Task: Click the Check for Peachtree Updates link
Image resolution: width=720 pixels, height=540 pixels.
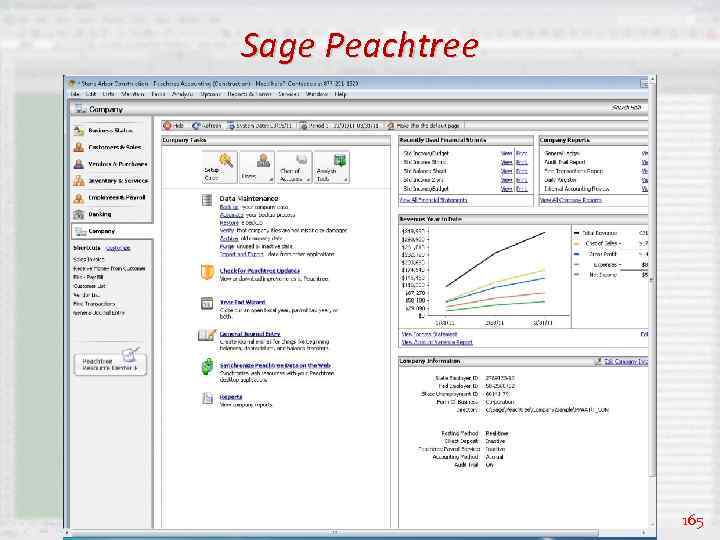Action: (259, 271)
